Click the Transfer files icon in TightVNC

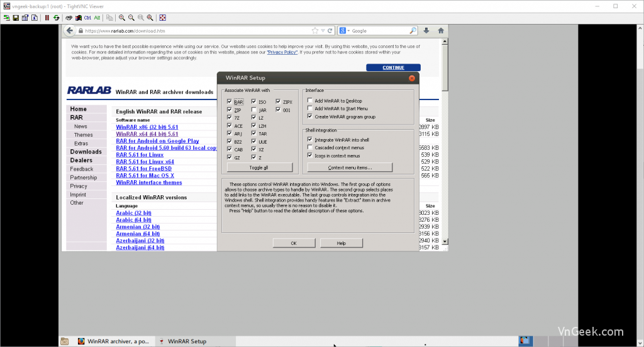[109, 18]
